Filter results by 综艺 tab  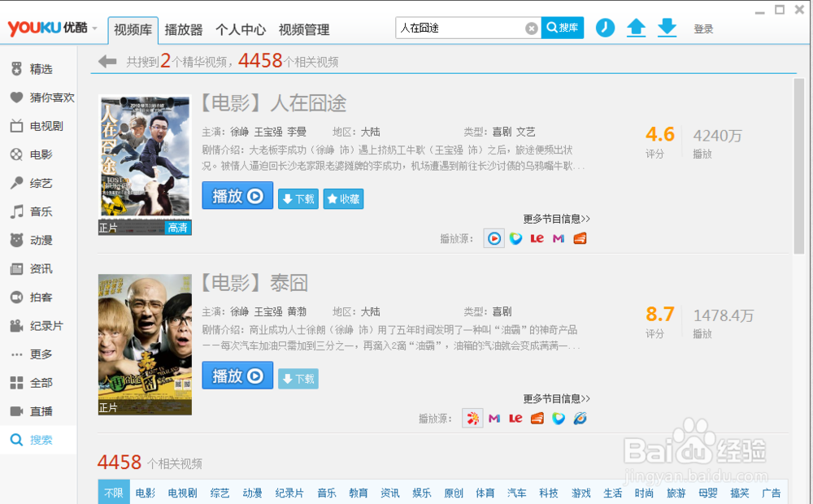pos(220,493)
